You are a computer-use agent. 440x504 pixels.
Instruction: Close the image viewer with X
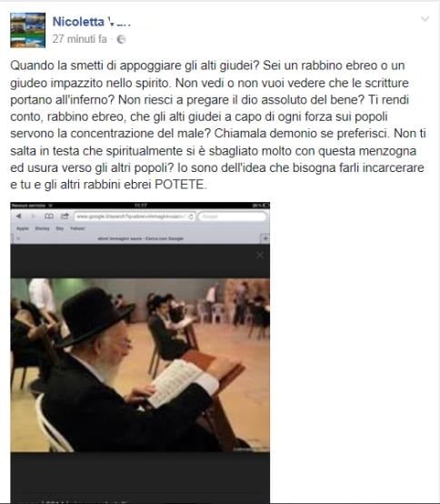(260, 256)
